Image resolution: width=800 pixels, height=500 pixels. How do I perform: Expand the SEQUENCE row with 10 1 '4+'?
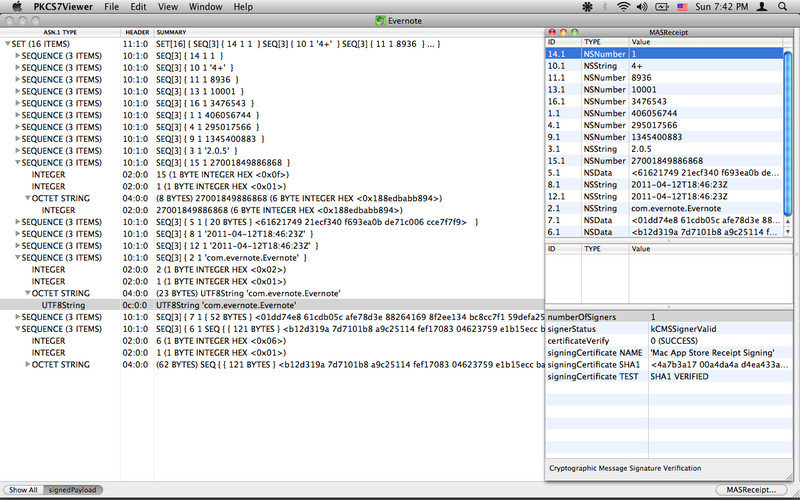tap(18, 67)
